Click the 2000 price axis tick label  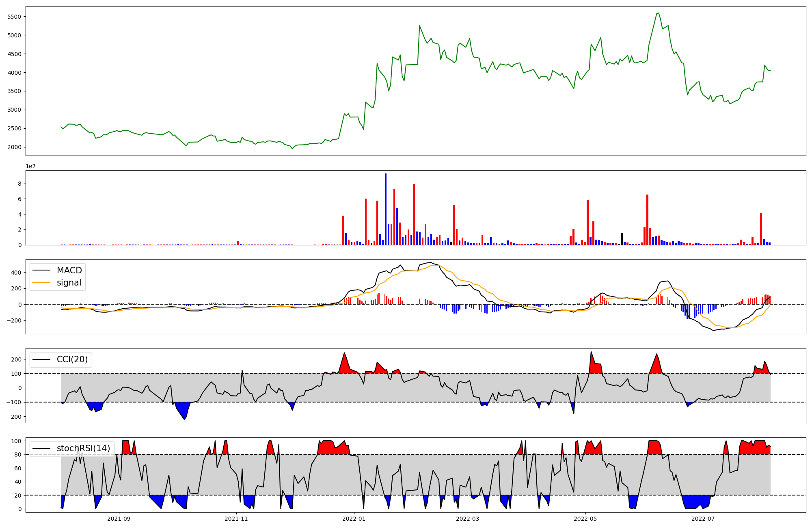tap(14, 147)
